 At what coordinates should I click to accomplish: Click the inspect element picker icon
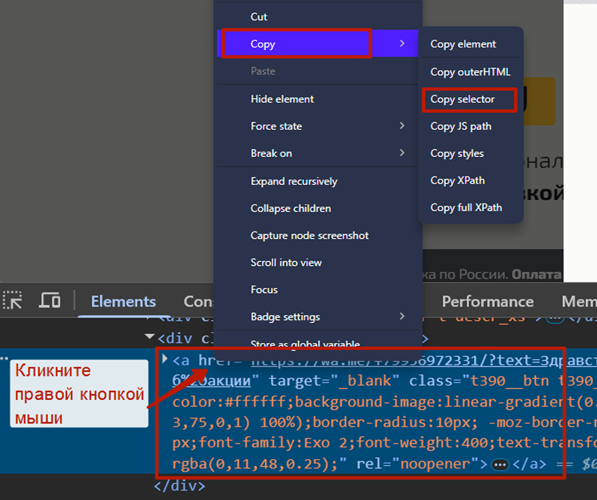pyautogui.click(x=13, y=300)
